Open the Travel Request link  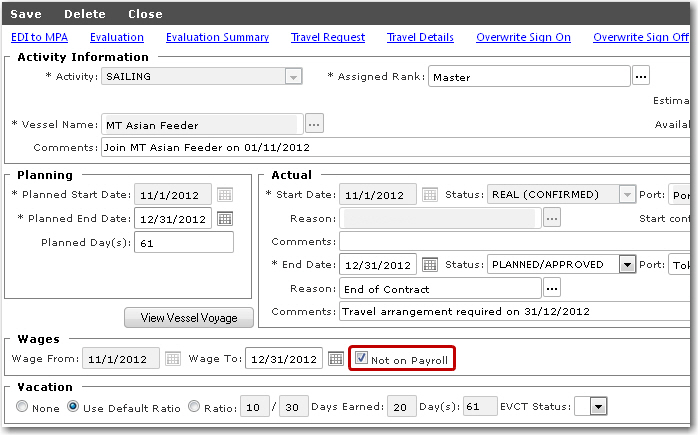pyautogui.click(x=327, y=37)
